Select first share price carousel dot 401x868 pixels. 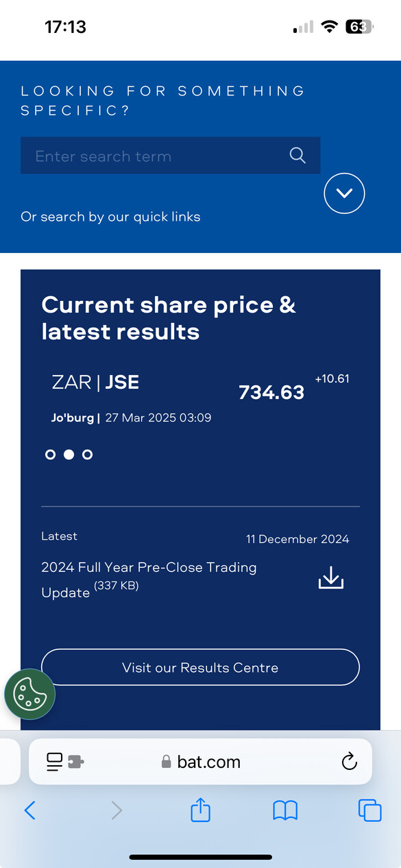(50, 455)
